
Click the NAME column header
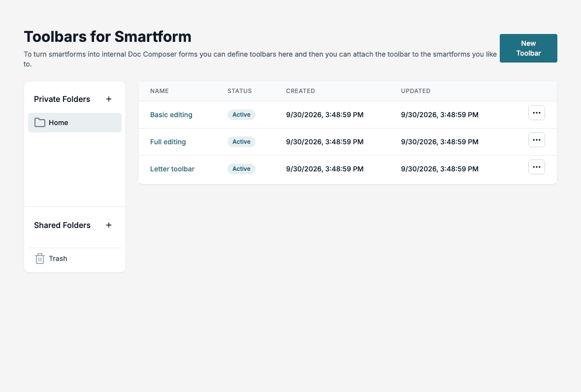coord(160,91)
